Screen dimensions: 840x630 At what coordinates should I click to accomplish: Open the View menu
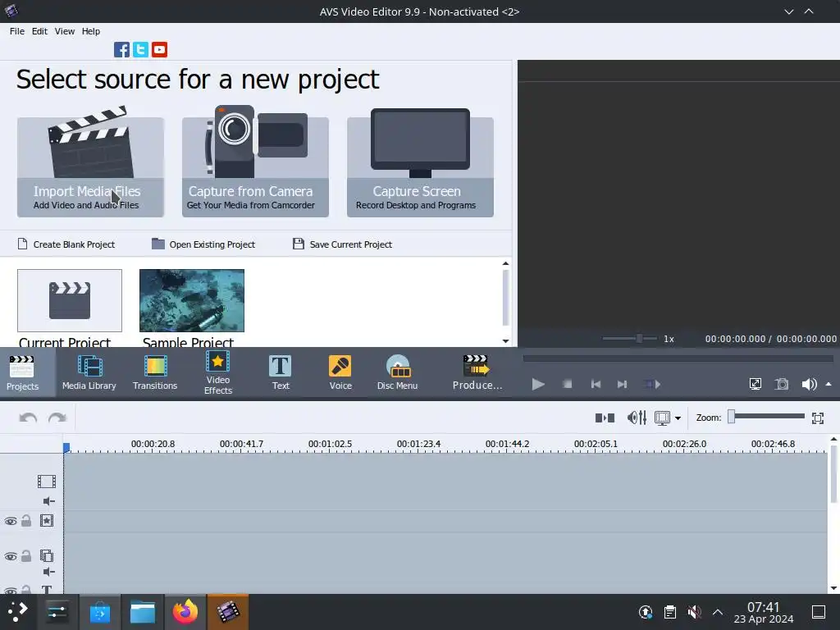[64, 31]
